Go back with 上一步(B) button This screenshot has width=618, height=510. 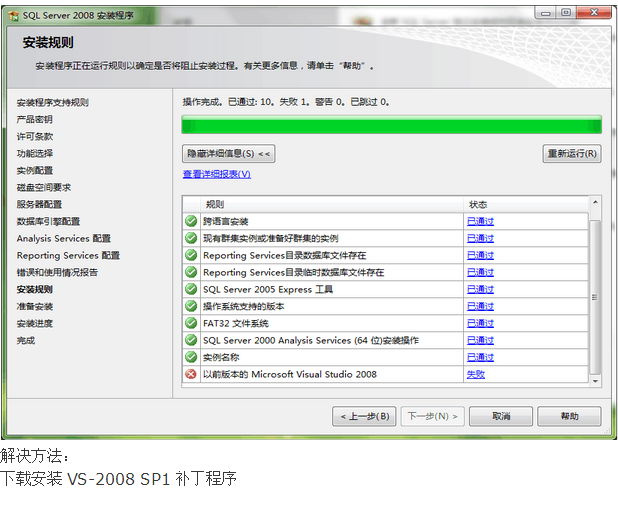365,416
